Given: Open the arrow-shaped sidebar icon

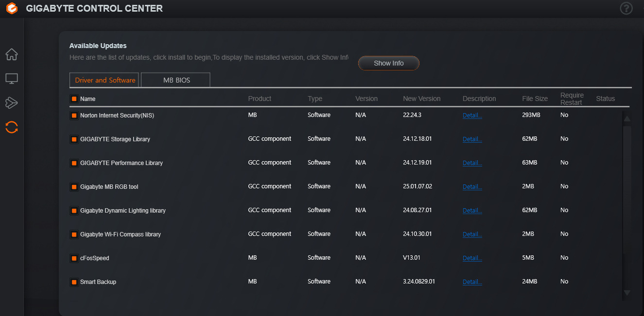Looking at the screenshot, I should coord(12,102).
